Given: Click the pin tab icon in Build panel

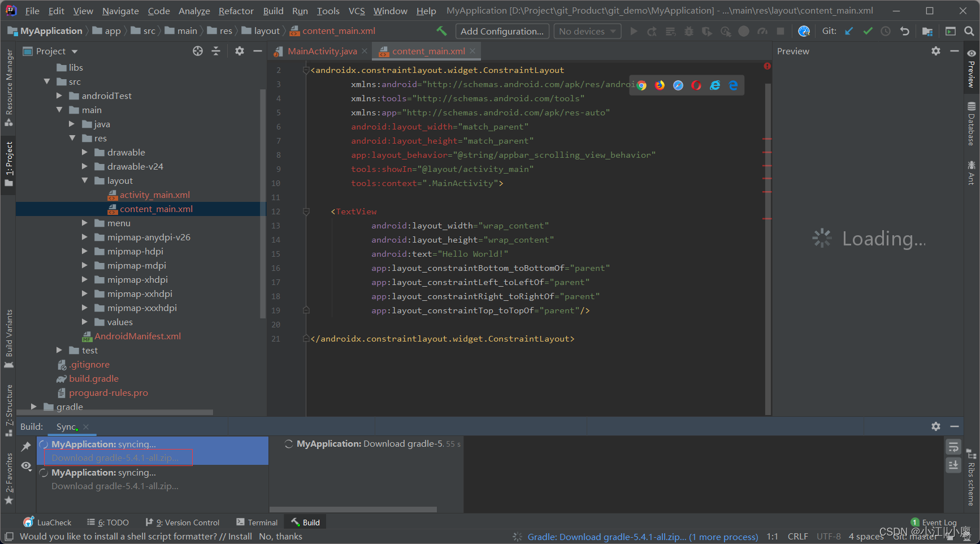Looking at the screenshot, I should tap(26, 447).
